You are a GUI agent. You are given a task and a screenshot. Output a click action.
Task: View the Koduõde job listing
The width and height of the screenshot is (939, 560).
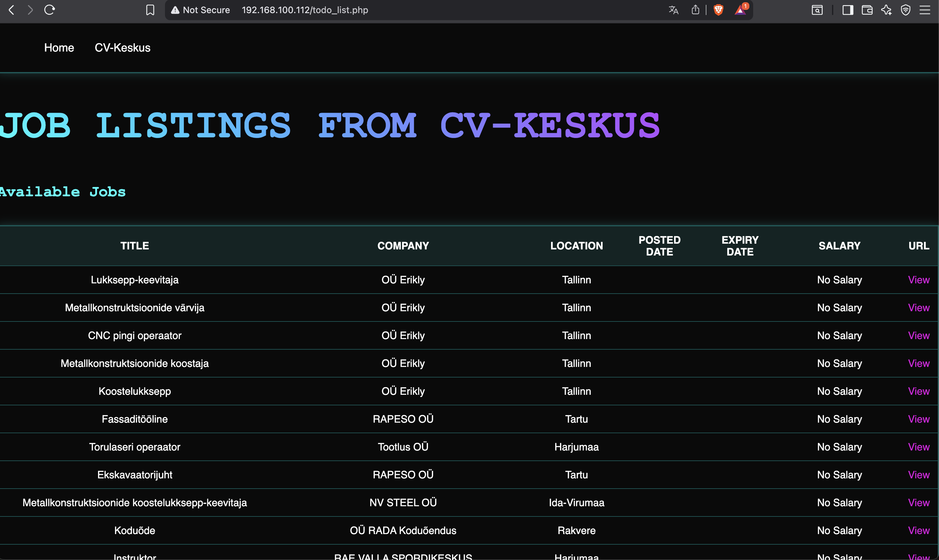pos(918,530)
